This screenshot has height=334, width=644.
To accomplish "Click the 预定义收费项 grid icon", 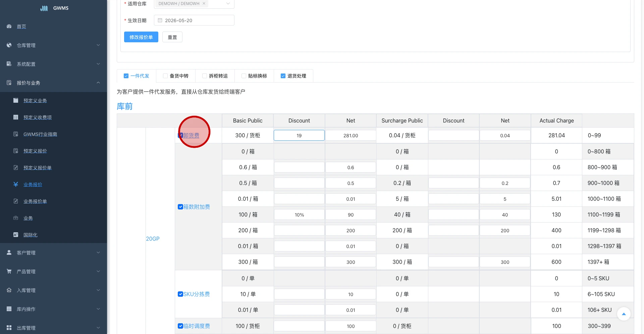I will click(16, 117).
